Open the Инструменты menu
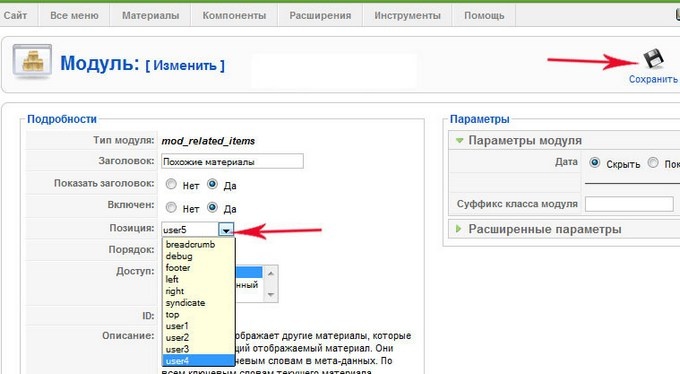This screenshot has width=680, height=374. tap(407, 15)
